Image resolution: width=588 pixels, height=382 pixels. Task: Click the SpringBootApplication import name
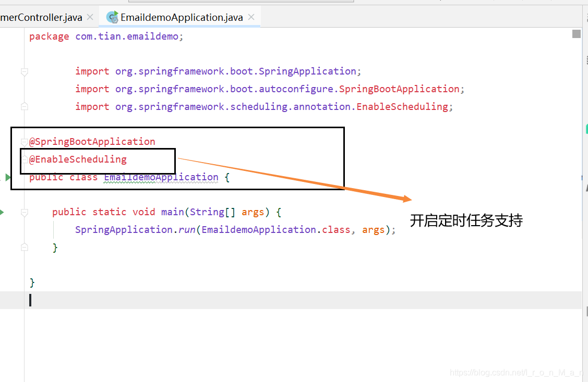click(x=399, y=89)
